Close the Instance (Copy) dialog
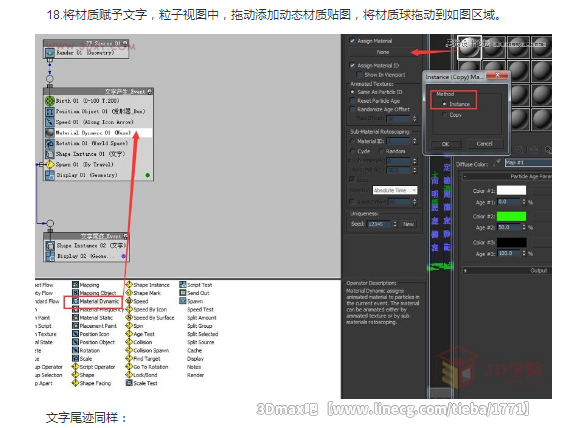The image size is (569, 428). 497,75
